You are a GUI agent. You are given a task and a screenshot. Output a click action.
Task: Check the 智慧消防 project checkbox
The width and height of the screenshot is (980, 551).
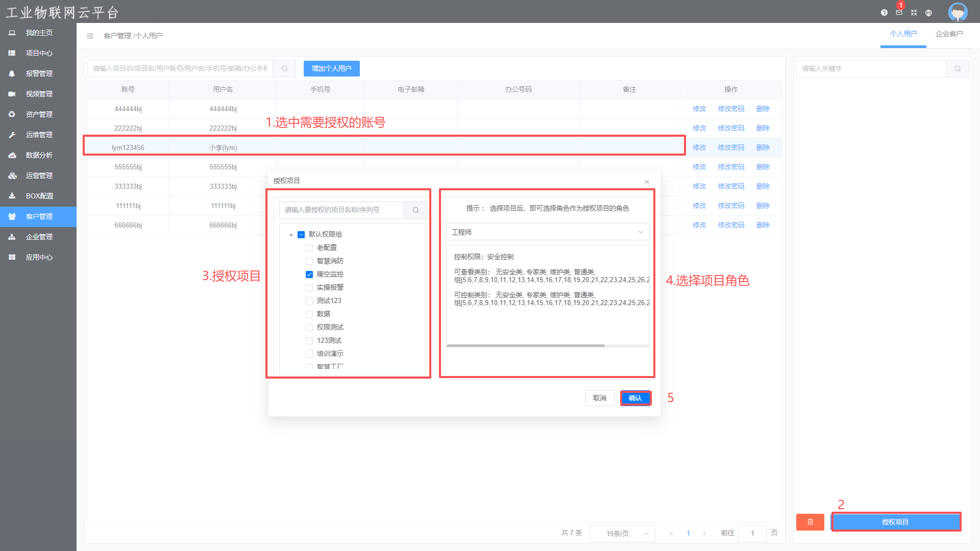(309, 261)
